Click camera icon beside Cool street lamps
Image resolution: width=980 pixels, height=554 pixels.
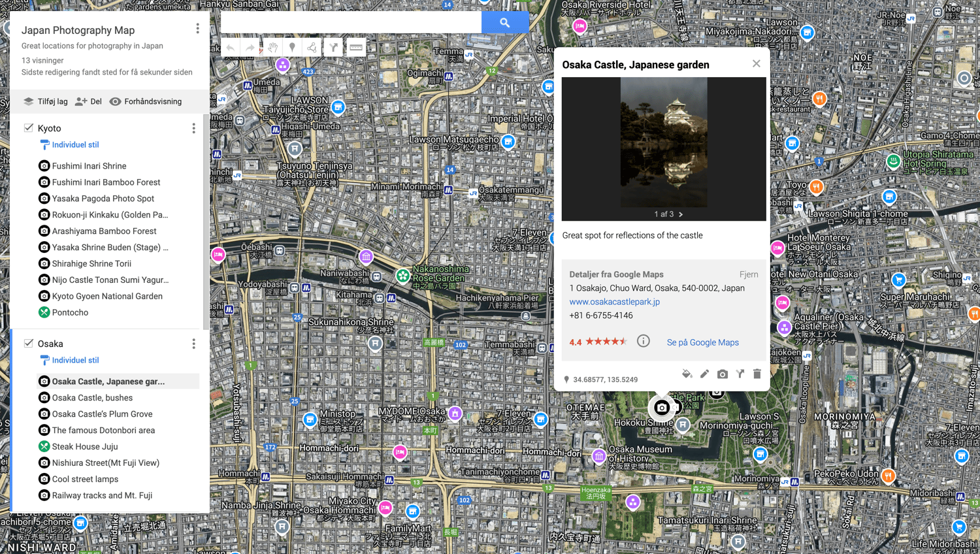(x=44, y=479)
